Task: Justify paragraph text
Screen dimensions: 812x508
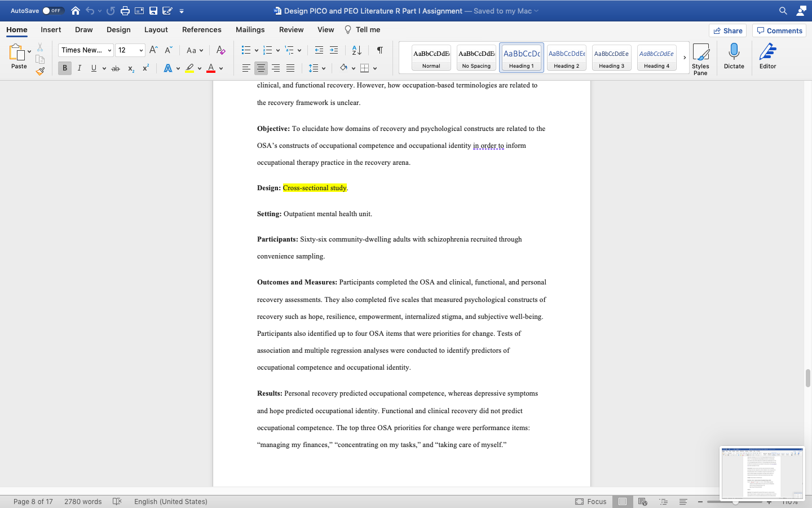Action: coord(290,68)
